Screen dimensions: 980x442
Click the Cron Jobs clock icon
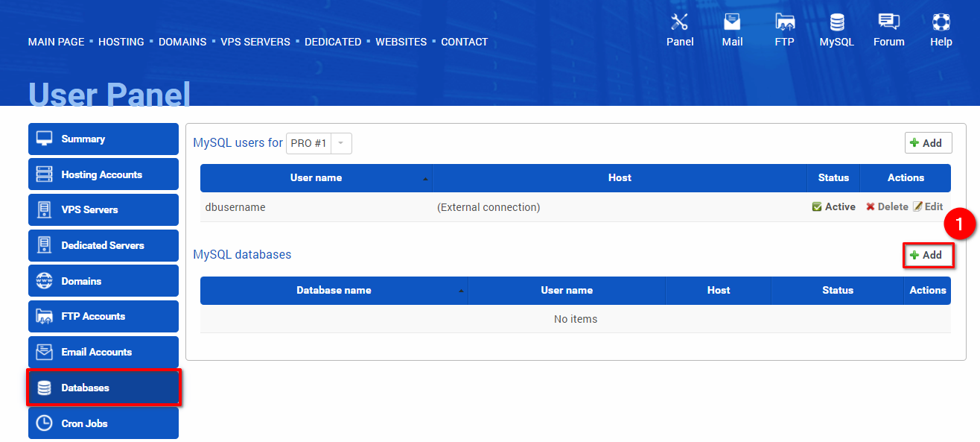45,423
